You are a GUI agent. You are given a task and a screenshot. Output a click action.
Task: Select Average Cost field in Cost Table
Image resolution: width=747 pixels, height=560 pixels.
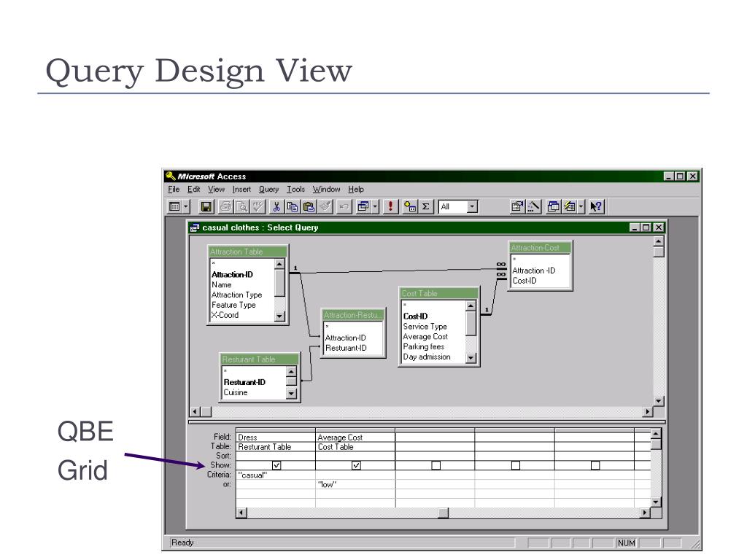[x=425, y=336]
